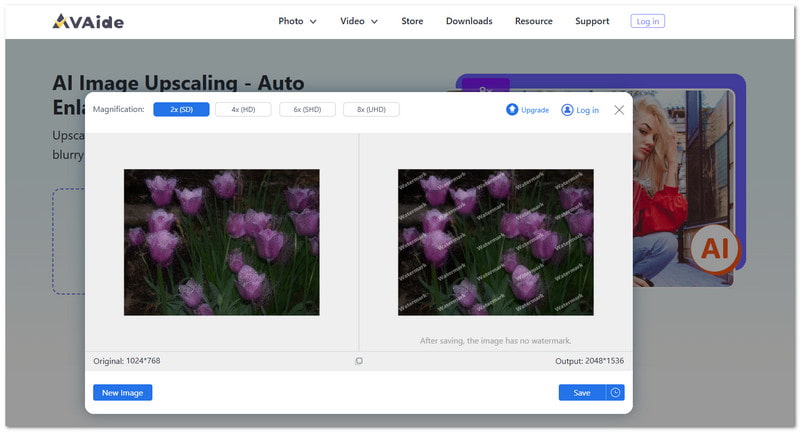
Task: Expand the Photo dropdown chevron
Action: 313,22
